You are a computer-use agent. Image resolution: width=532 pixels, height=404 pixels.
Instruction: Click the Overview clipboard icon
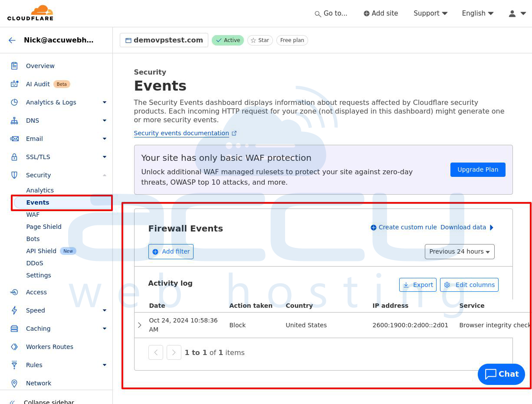(14, 66)
